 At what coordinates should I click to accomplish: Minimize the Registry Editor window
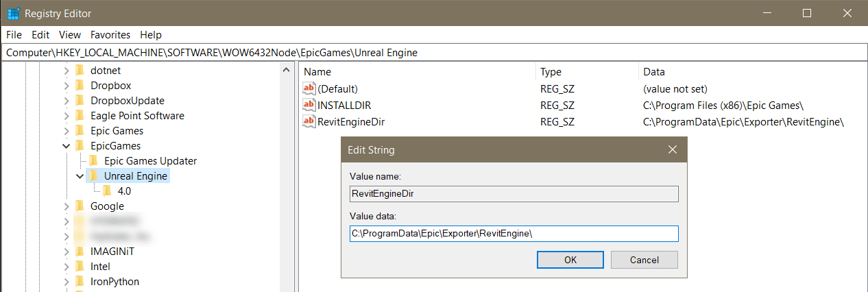coord(768,13)
